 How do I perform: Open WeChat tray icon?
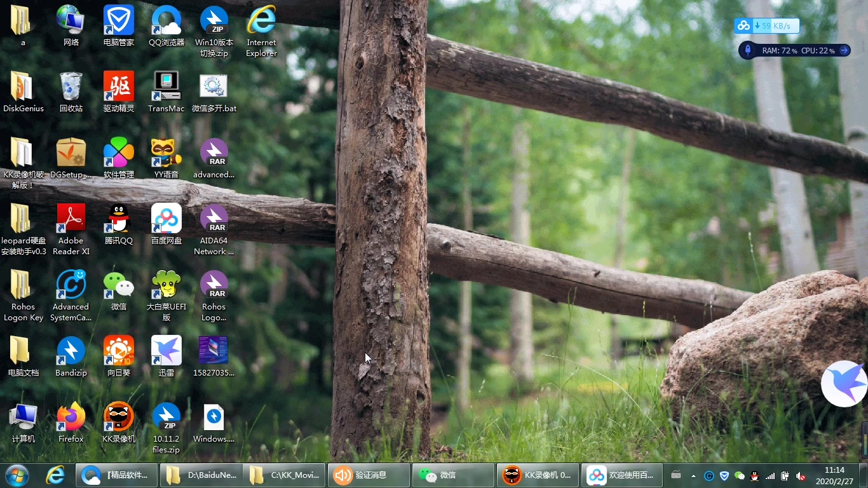click(x=740, y=475)
